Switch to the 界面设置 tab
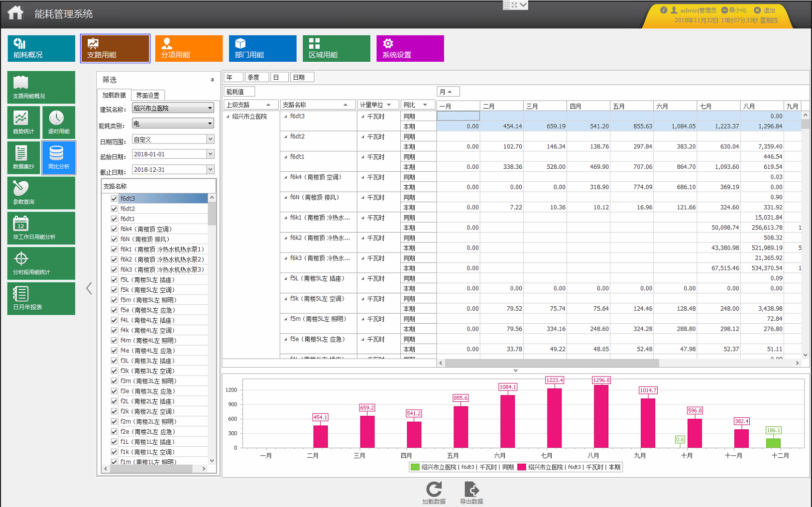 point(148,96)
